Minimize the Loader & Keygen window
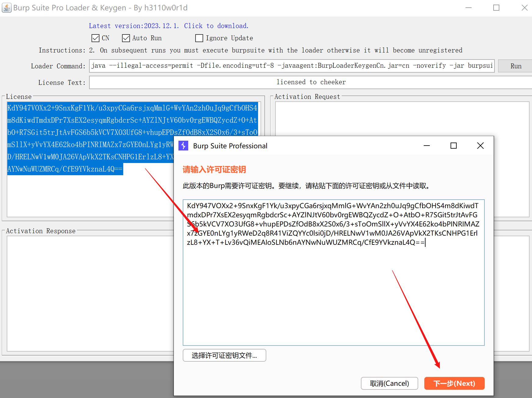This screenshot has width=532, height=398. click(x=469, y=8)
